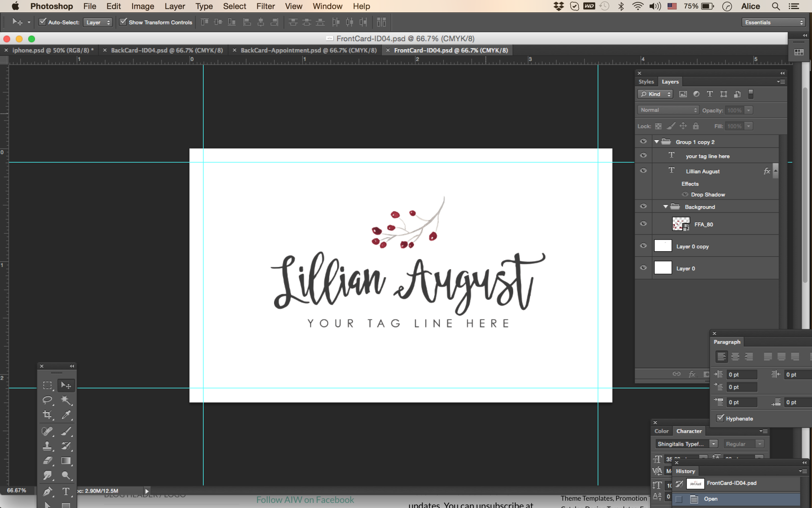Image resolution: width=812 pixels, height=508 pixels.
Task: Hide the FFA_80 layer
Action: click(643, 224)
